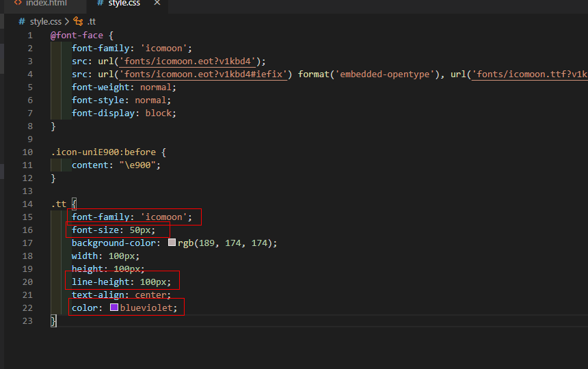
Task: Click line number 1 in the gutter
Action: pyautogui.click(x=30, y=36)
